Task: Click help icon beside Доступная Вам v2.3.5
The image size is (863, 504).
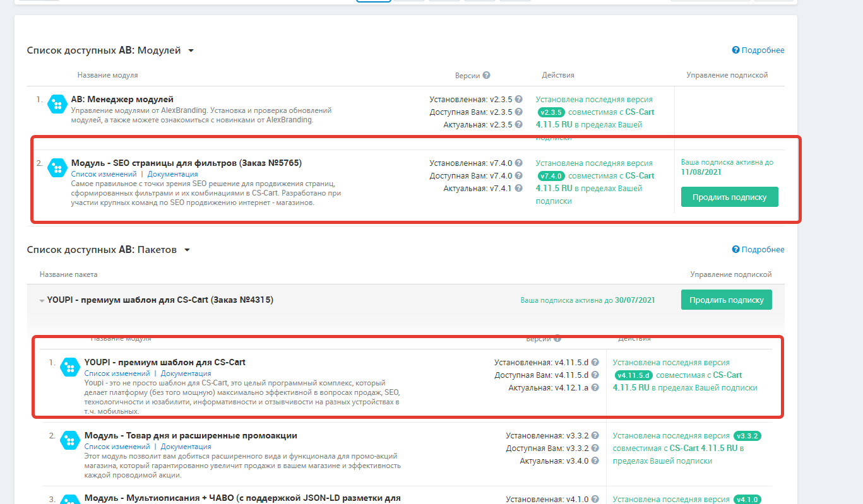Action: coord(519,112)
